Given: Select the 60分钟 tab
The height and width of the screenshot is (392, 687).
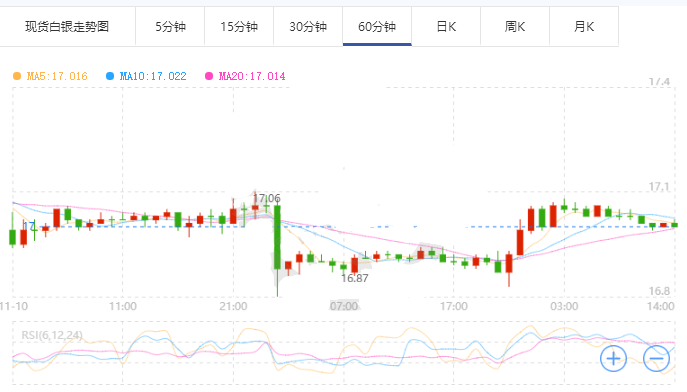Looking at the screenshot, I should click(377, 27).
